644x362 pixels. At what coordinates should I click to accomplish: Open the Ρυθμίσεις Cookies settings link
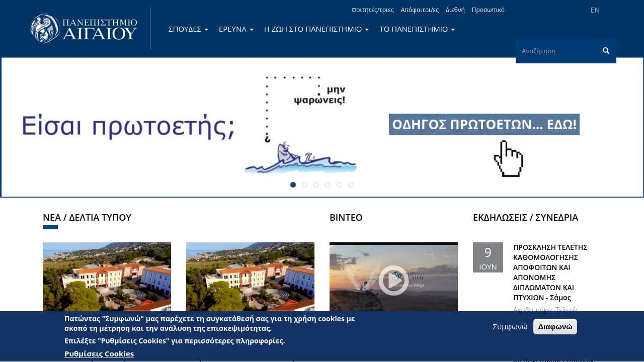[99, 353]
